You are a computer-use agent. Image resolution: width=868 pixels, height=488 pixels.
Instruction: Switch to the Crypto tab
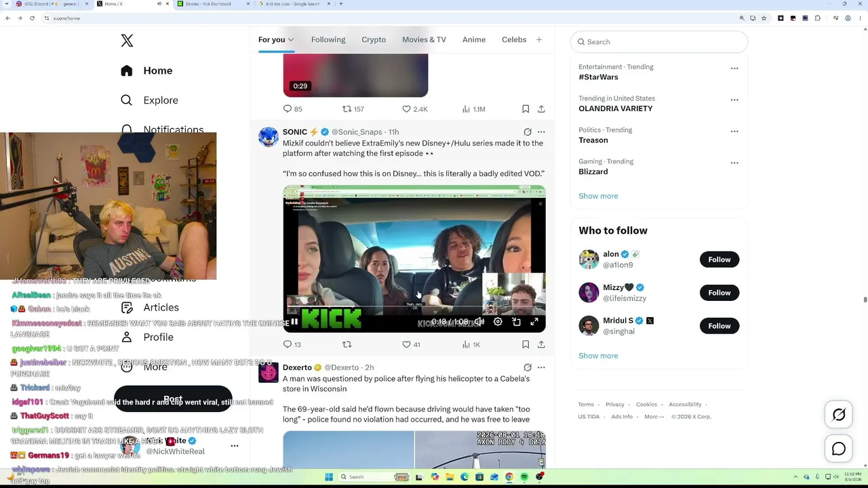click(x=374, y=39)
